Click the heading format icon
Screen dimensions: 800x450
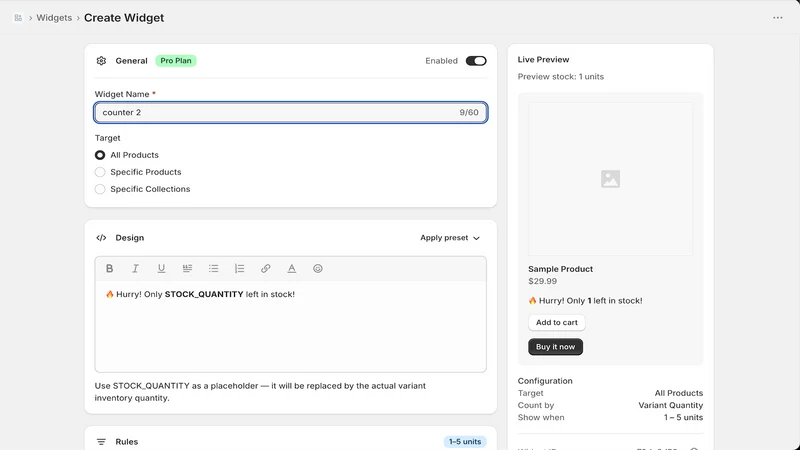click(x=187, y=268)
